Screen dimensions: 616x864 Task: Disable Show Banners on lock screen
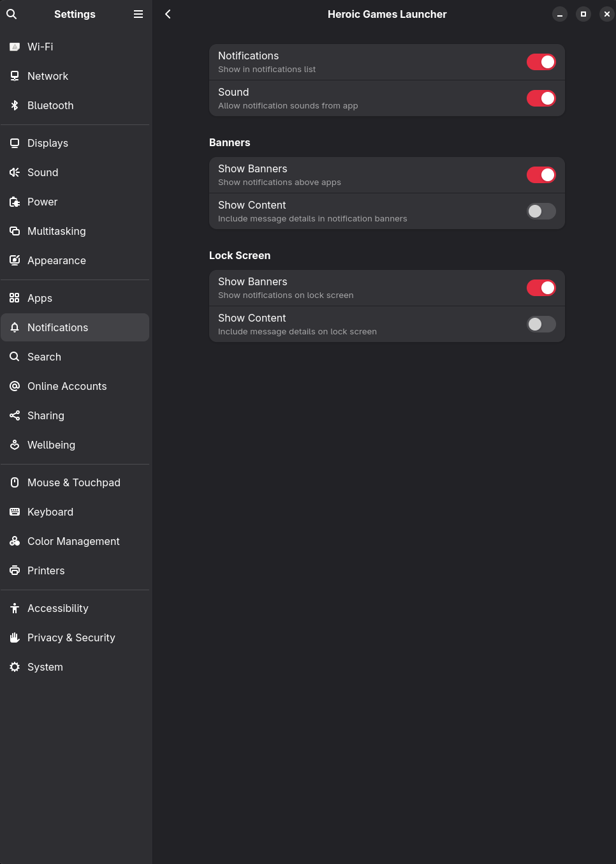click(541, 288)
